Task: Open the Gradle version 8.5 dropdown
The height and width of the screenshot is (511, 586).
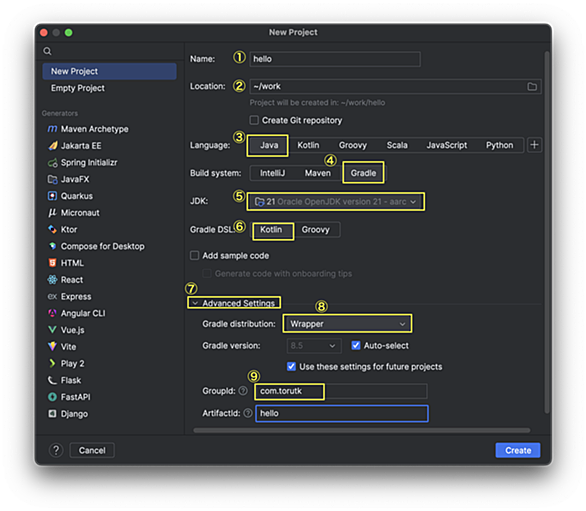Action: tap(314, 346)
